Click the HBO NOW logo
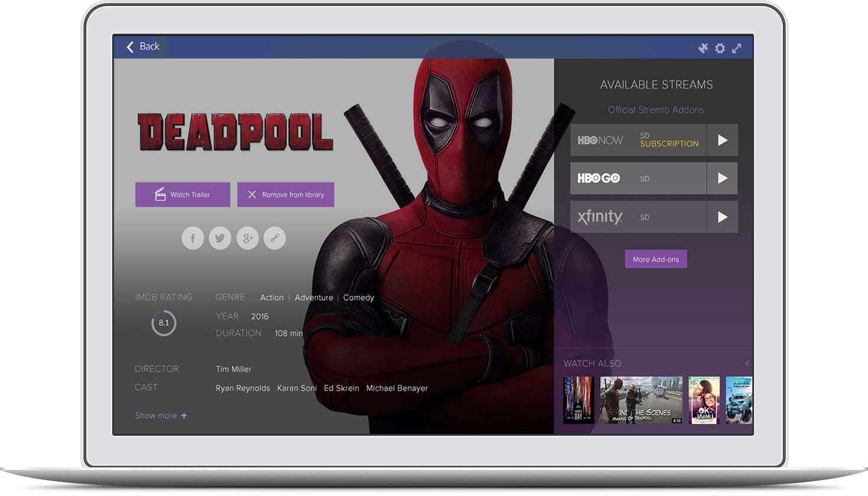This screenshot has width=868, height=496. pos(600,141)
